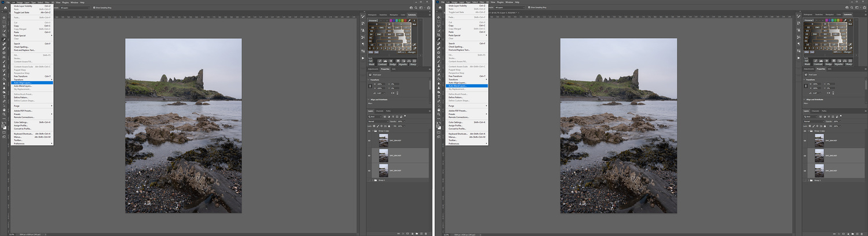Click the Home icon in the right window
Image resolution: width=868 pixels, height=236 pixels.
tap(440, 8)
